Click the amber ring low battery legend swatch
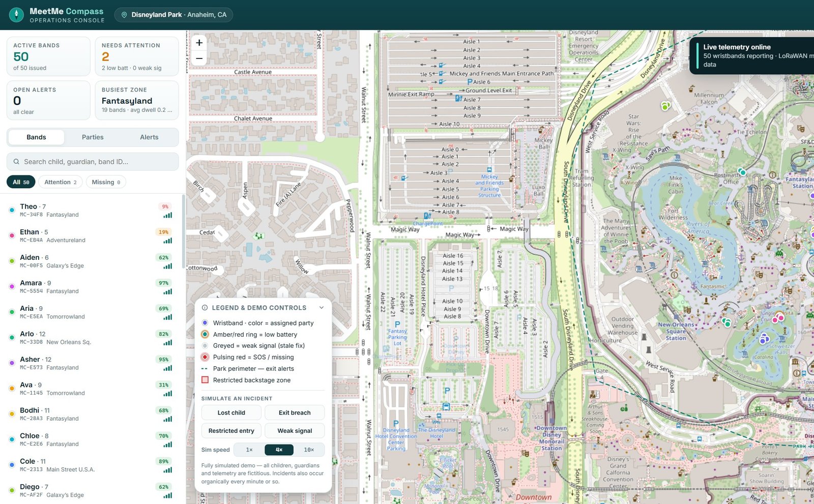 205,334
